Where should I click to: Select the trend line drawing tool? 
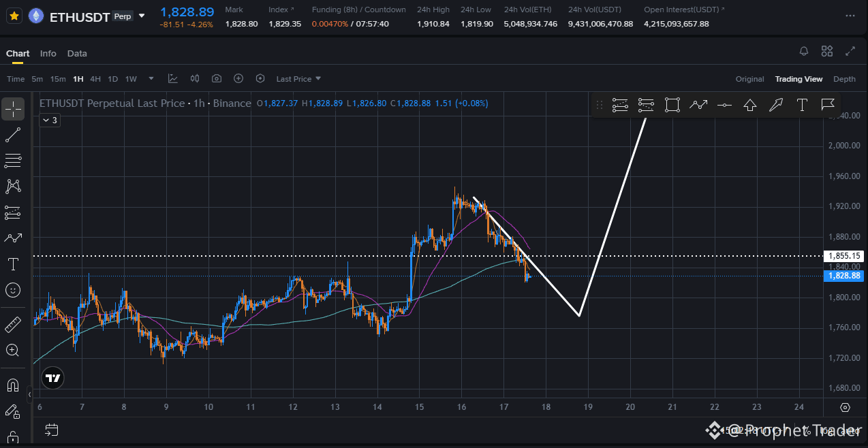pos(13,135)
